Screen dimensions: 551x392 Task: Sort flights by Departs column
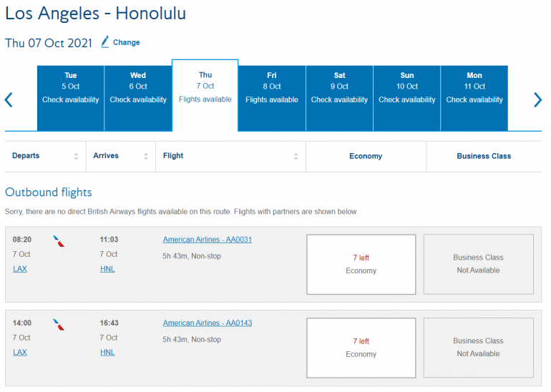tap(76, 156)
